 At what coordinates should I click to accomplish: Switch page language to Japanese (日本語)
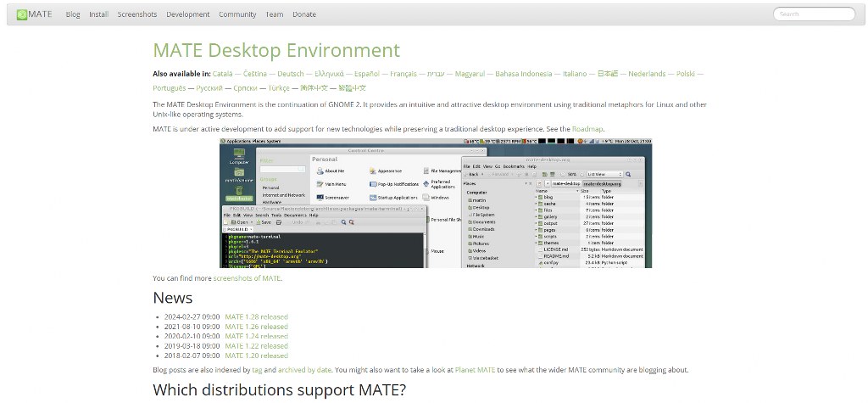click(x=607, y=74)
